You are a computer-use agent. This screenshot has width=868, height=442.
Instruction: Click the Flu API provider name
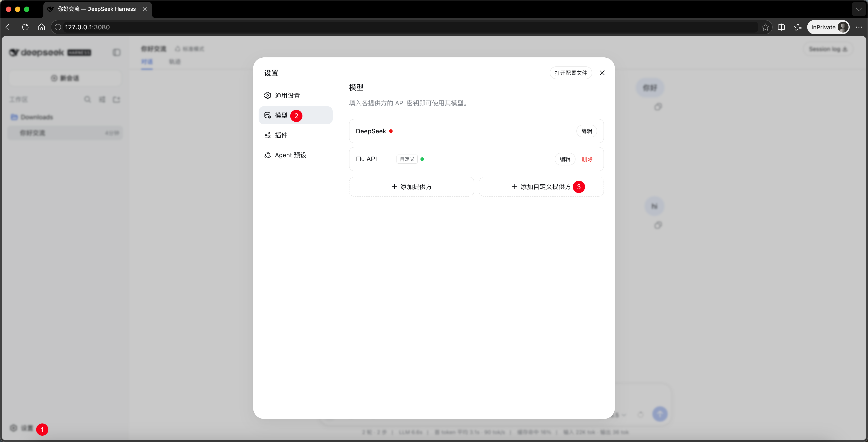[366, 159]
